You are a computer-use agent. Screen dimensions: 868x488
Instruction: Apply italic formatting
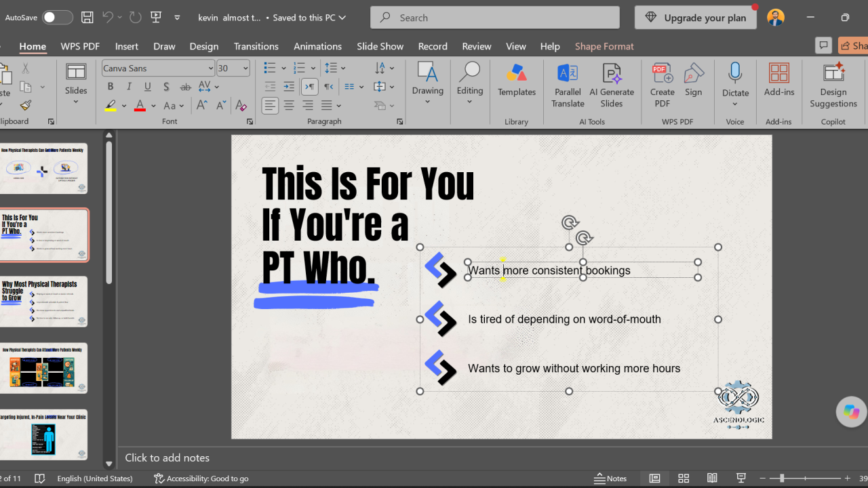129,87
